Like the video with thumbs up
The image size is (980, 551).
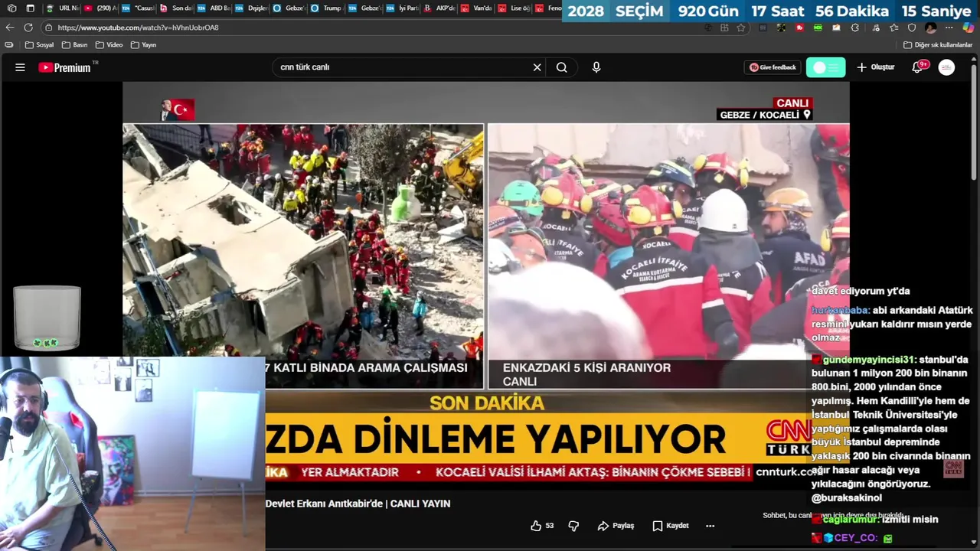point(542,526)
